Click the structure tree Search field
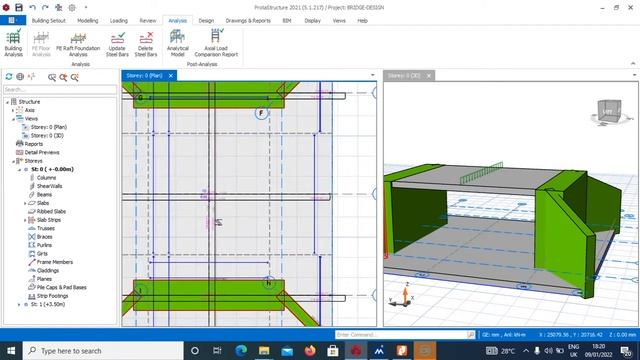Screen dimensions: 640x360 coord(60,89)
